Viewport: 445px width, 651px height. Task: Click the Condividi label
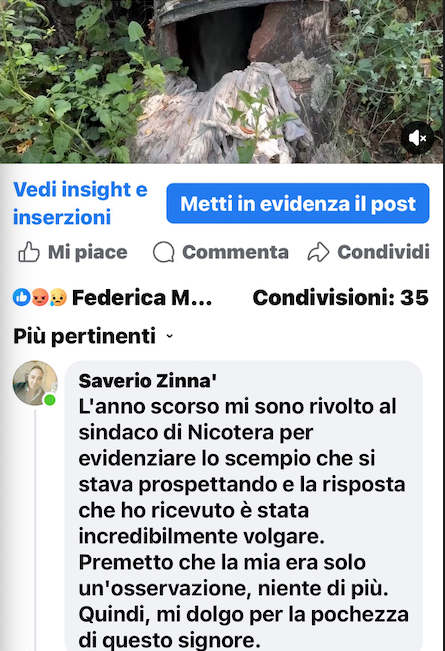point(383,252)
